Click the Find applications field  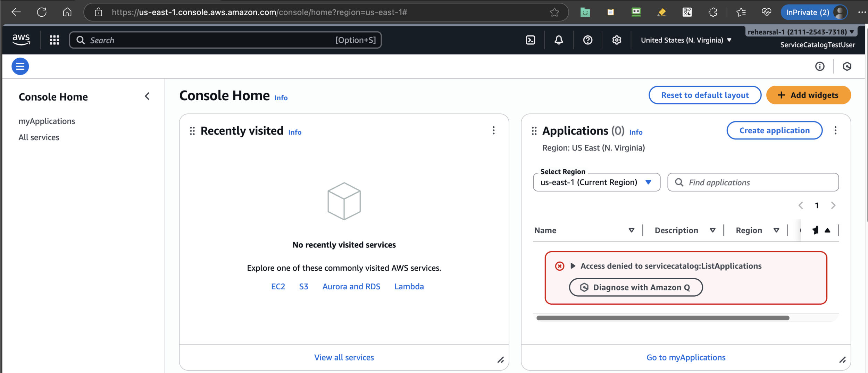[x=753, y=182]
